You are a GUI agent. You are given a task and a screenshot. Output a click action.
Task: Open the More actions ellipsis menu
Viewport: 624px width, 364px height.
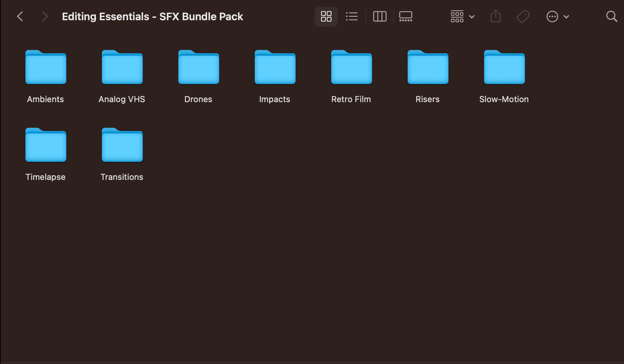tap(557, 16)
